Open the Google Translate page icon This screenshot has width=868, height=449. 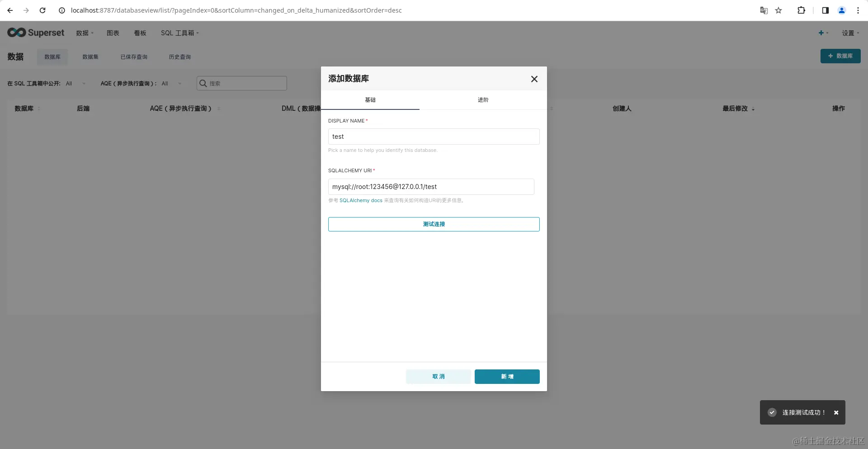pos(764,10)
